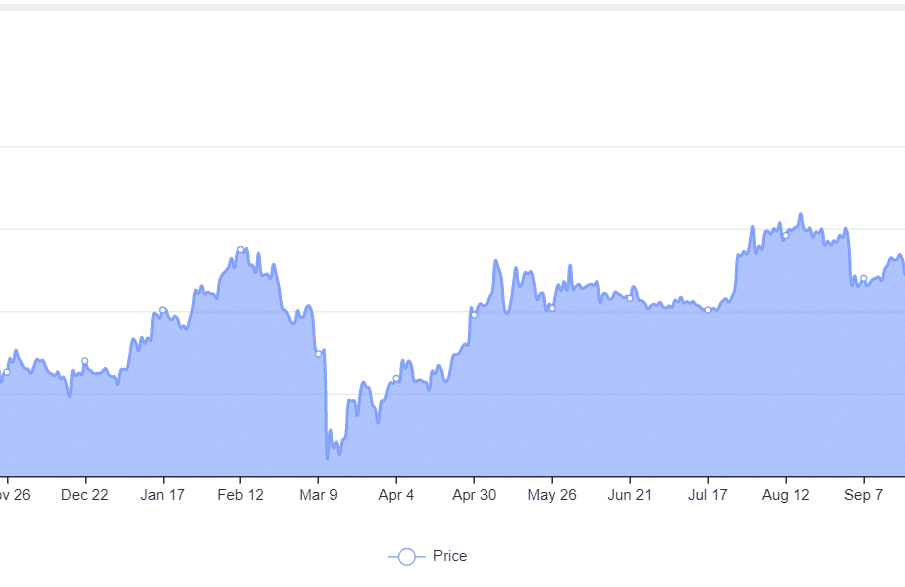Viewport: 905px width, 587px height.
Task: Click the gray horizontal bar at top
Action: coord(452,7)
